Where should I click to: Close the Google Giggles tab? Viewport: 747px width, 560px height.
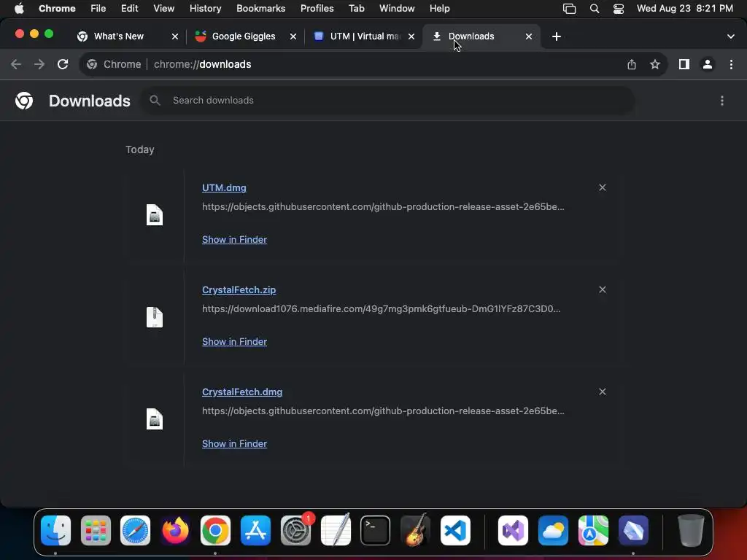pos(293,36)
